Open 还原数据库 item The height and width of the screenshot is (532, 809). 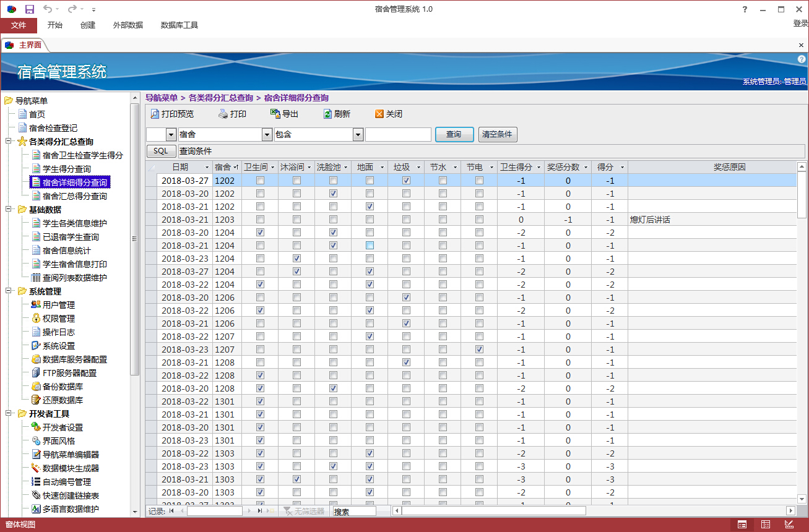click(x=63, y=400)
